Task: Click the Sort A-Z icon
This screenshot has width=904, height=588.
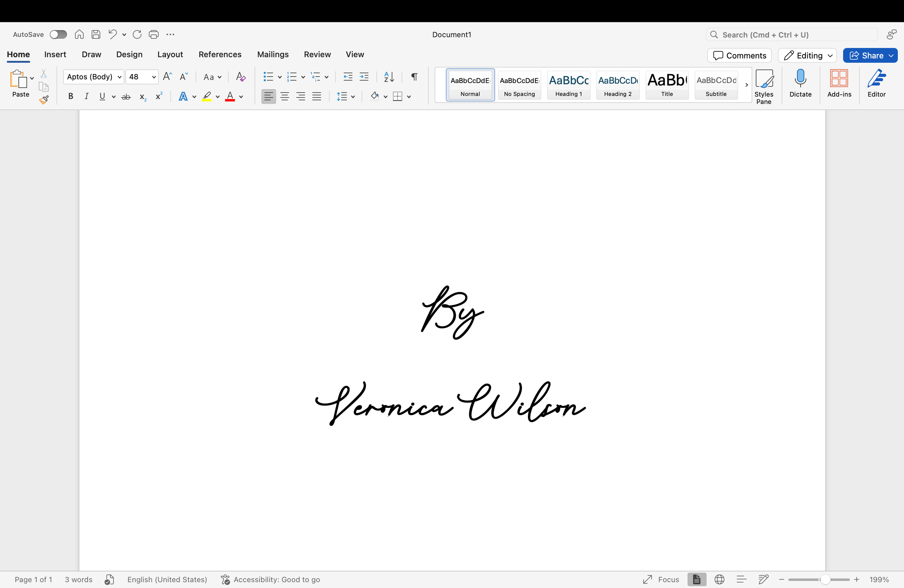Action: pyautogui.click(x=389, y=77)
